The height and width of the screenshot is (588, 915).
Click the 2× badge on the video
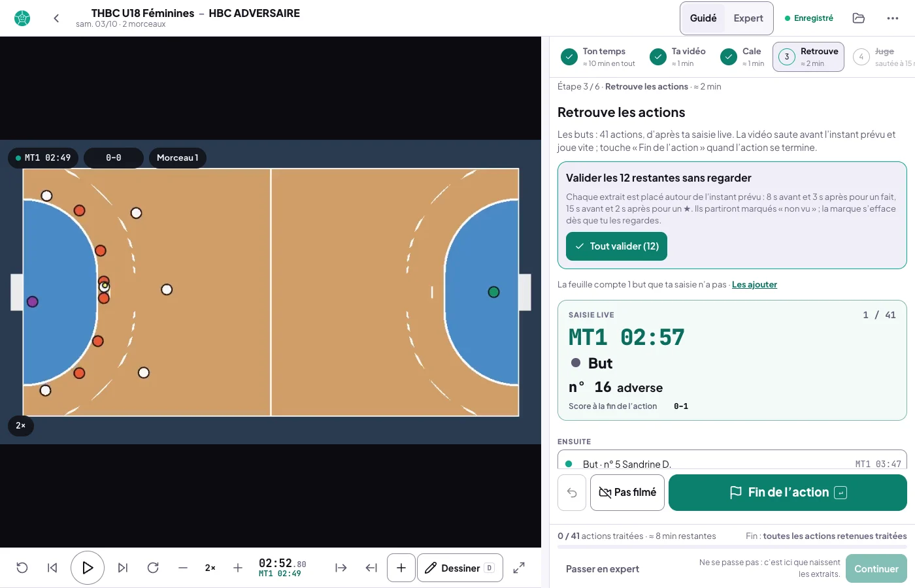[x=21, y=426]
